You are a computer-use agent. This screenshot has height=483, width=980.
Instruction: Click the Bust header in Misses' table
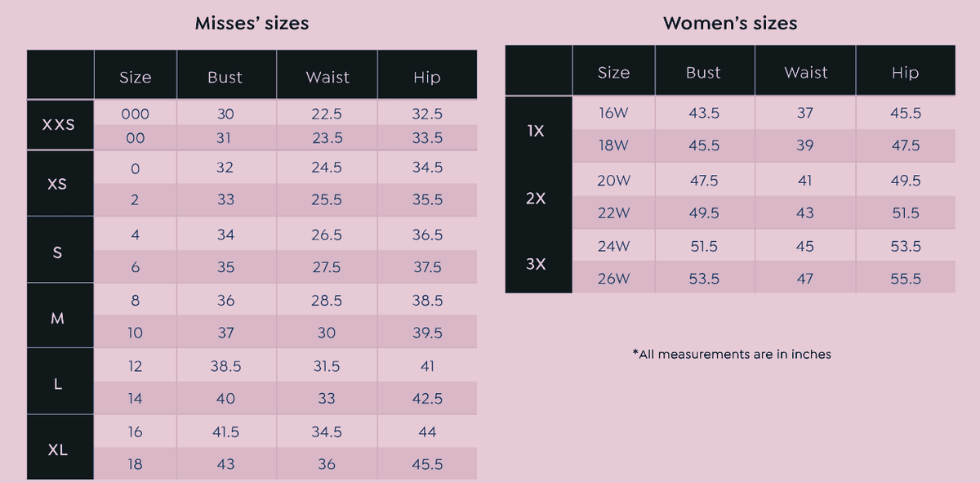point(225,78)
